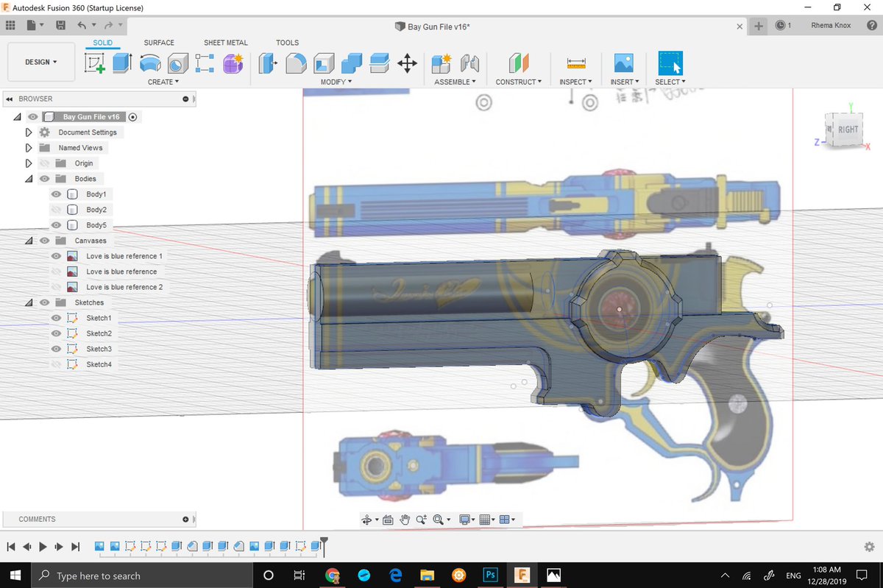
Task: Collapse the Sketches folder
Action: pos(29,302)
